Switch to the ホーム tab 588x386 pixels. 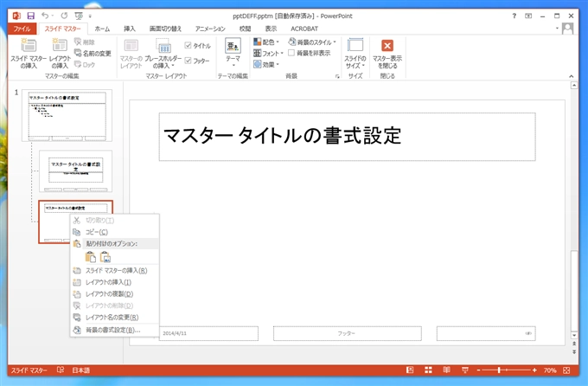102,29
